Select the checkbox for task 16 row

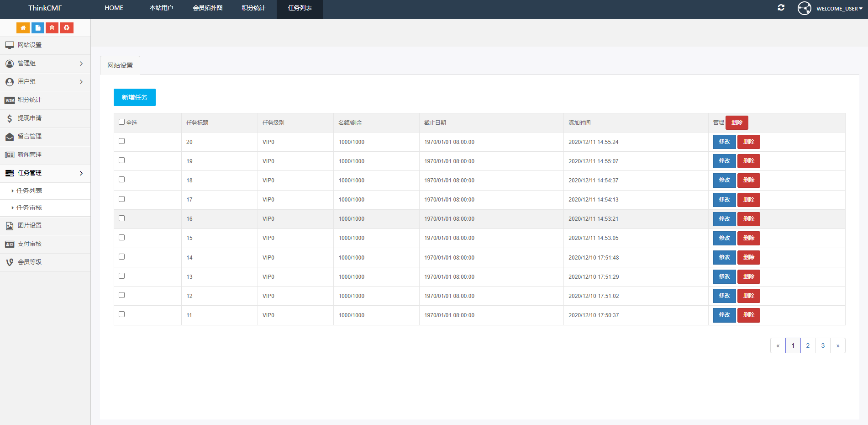[x=122, y=218]
